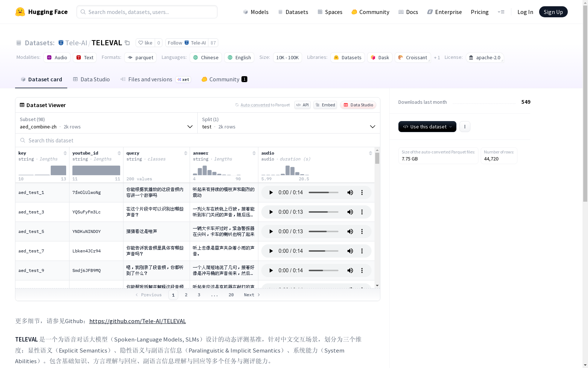Play audio for row aed_test_3

coord(271,212)
